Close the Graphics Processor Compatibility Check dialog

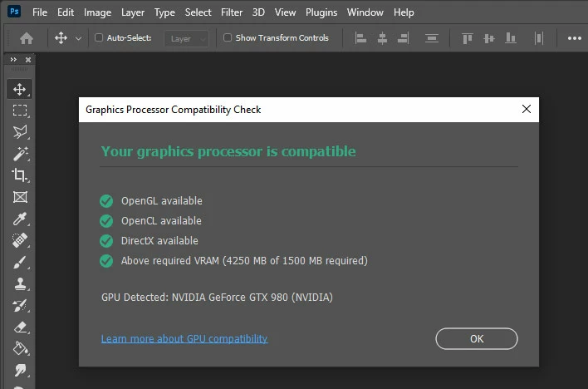(x=526, y=109)
